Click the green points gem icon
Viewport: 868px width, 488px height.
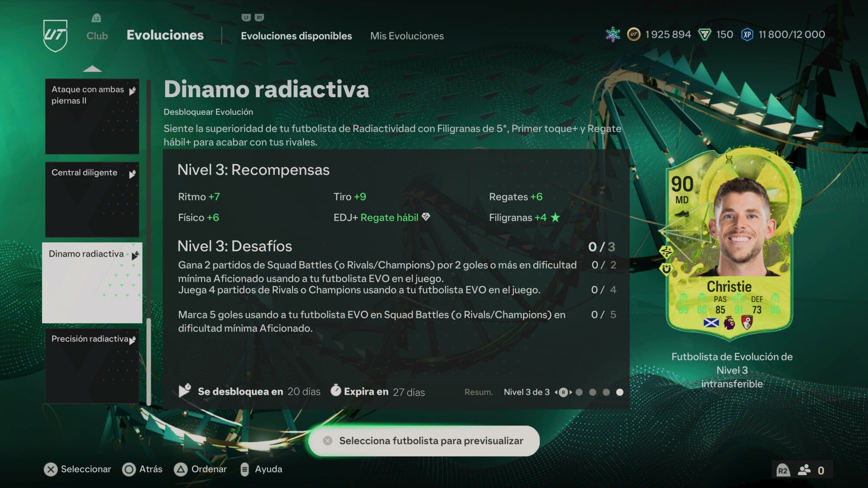click(x=704, y=34)
